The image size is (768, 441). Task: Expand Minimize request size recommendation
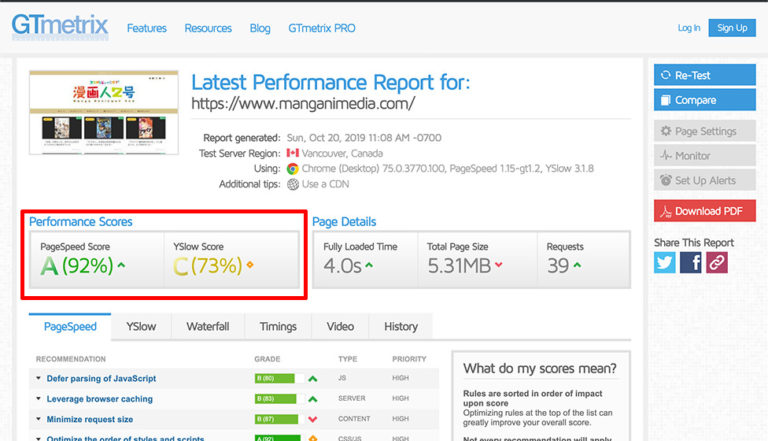point(38,419)
